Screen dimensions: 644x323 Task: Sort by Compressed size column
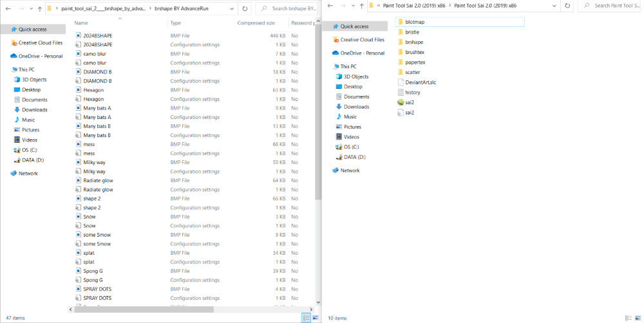click(x=256, y=23)
